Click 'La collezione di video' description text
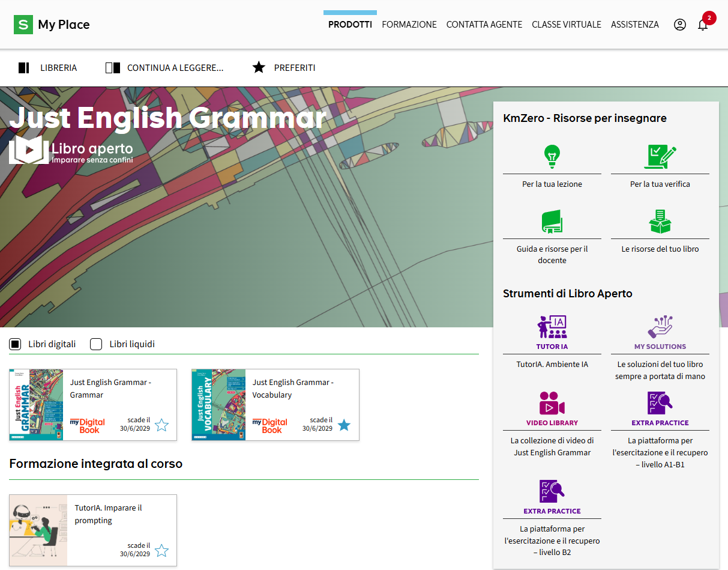The image size is (728, 570). point(552,446)
